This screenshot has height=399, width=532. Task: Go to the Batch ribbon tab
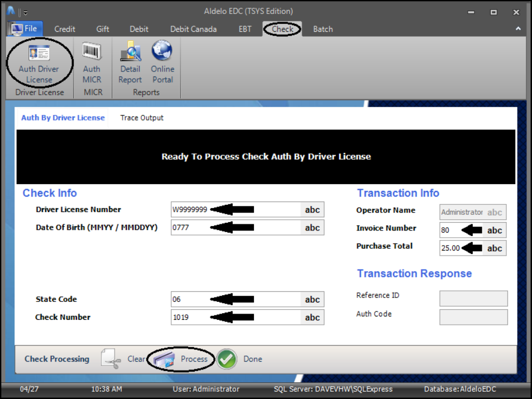(323, 29)
